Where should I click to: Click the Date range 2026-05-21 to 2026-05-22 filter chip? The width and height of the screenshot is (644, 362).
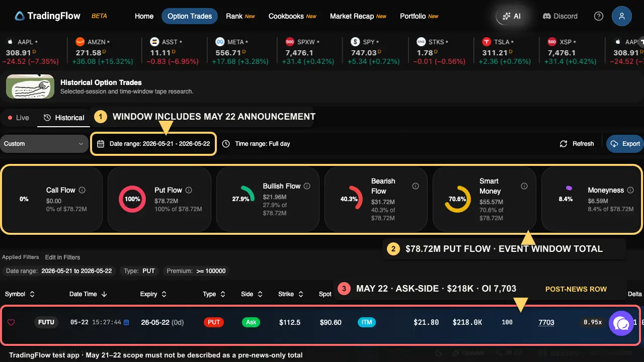click(x=59, y=271)
